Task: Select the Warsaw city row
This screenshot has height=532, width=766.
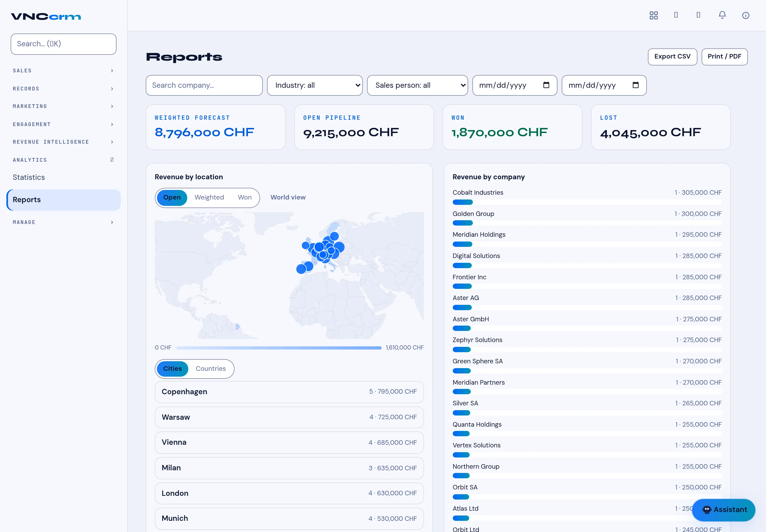Action: click(289, 417)
